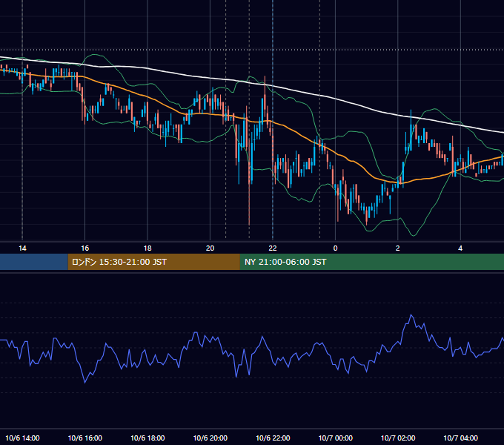Viewport: 504px width, 445px height.
Task: Click the 10/7 04:00 date label
Action: 460,438
